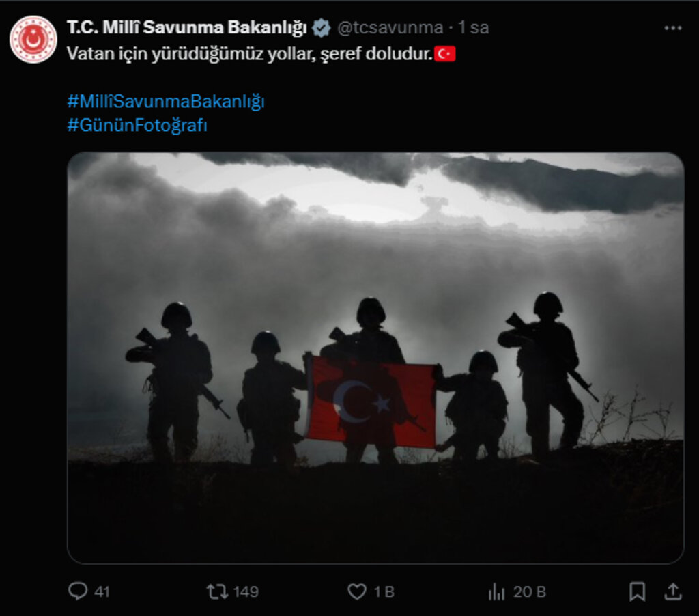Open the three-dot more options menu

[x=672, y=28]
